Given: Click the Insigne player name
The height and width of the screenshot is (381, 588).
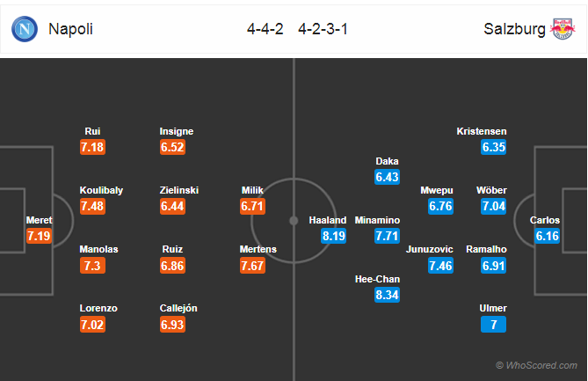Looking at the screenshot, I should (177, 131).
